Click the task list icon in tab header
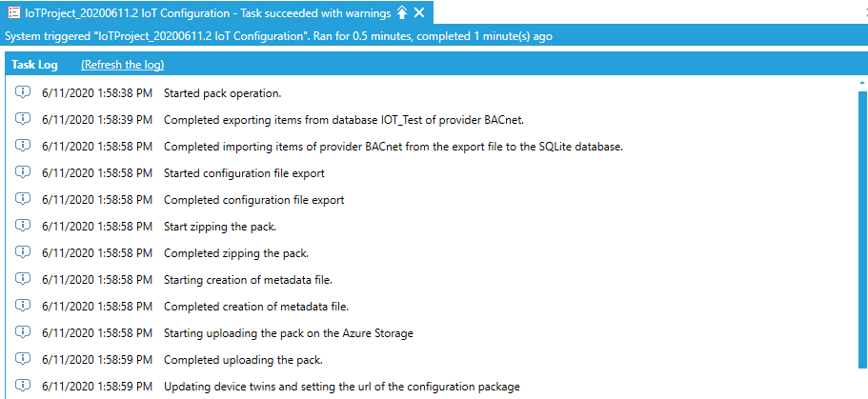The image size is (868, 399). [14, 12]
